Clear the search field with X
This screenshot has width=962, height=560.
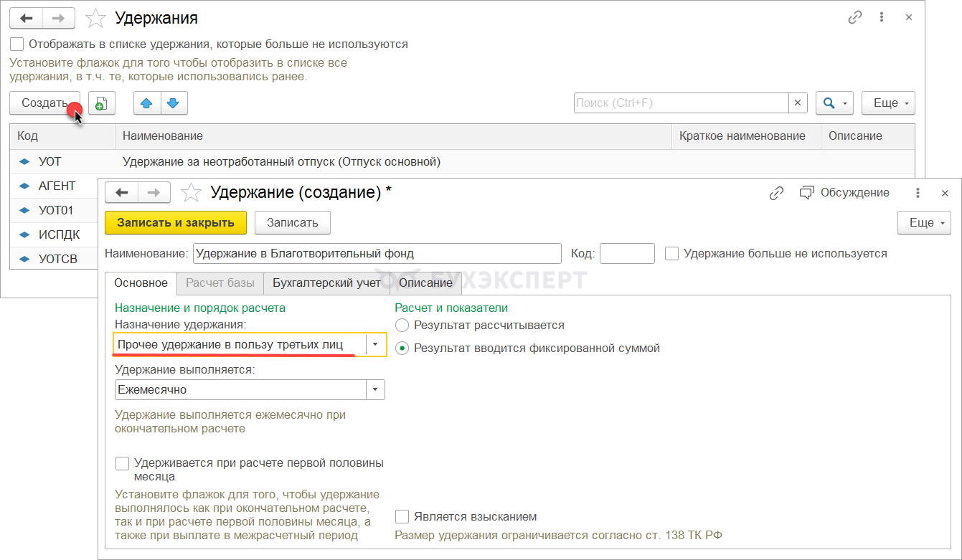798,103
